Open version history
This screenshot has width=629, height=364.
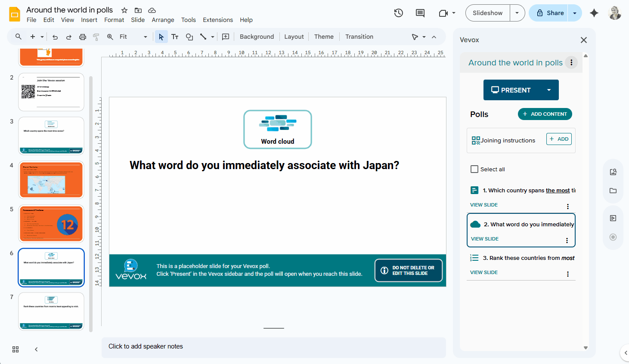coord(398,13)
